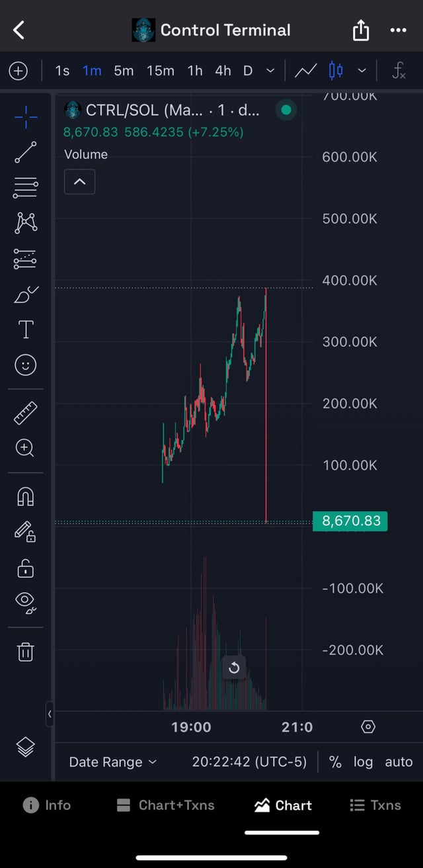Collapse the Volume indicator legend
Viewport: 423px width, 868px height.
coord(79,181)
